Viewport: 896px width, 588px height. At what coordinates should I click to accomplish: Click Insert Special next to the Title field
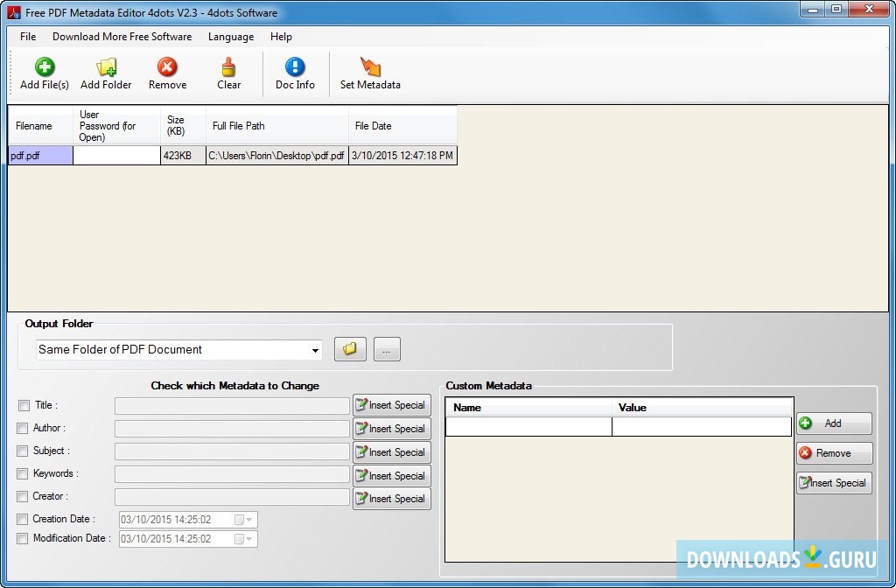tap(392, 405)
